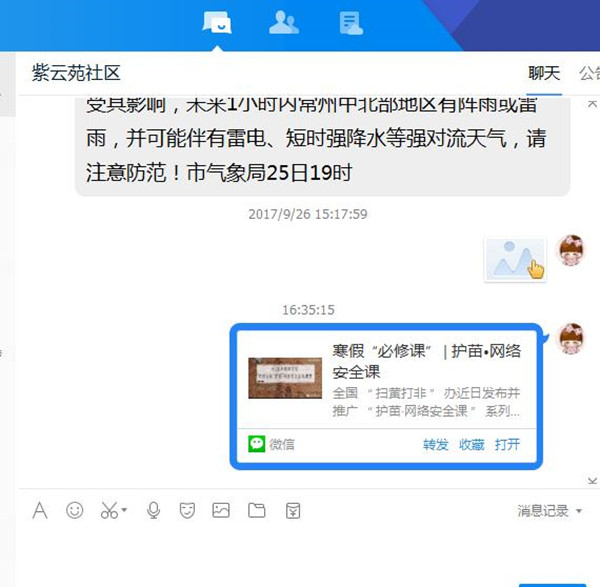
Task: Open the red envelope icon in toolbar
Action: tap(293, 510)
